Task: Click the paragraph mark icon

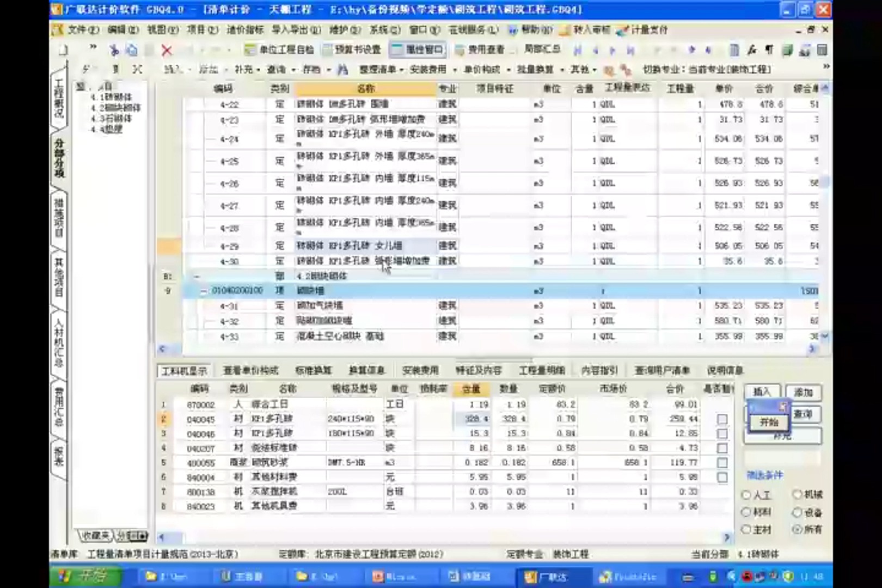Action: (x=769, y=51)
